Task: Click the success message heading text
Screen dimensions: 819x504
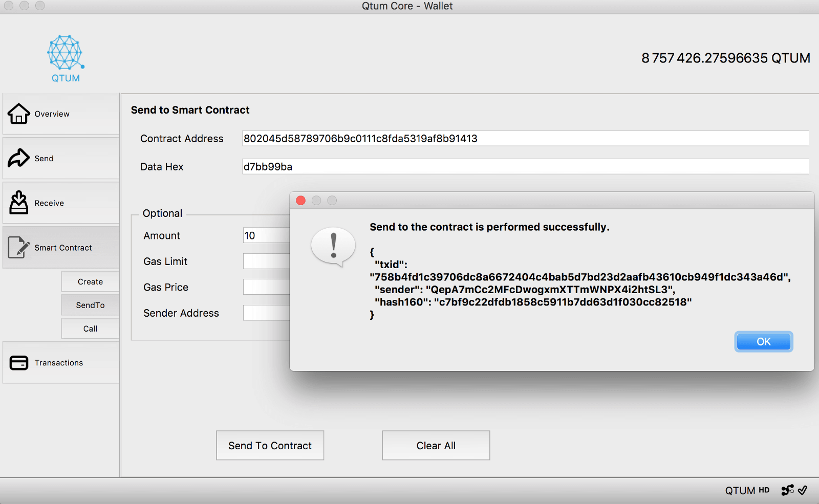Action: click(489, 227)
